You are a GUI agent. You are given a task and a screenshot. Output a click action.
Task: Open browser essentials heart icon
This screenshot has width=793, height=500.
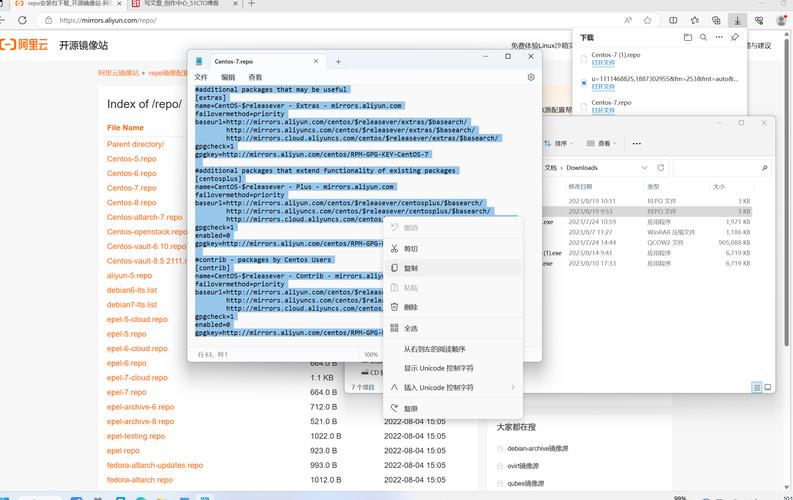(x=759, y=20)
